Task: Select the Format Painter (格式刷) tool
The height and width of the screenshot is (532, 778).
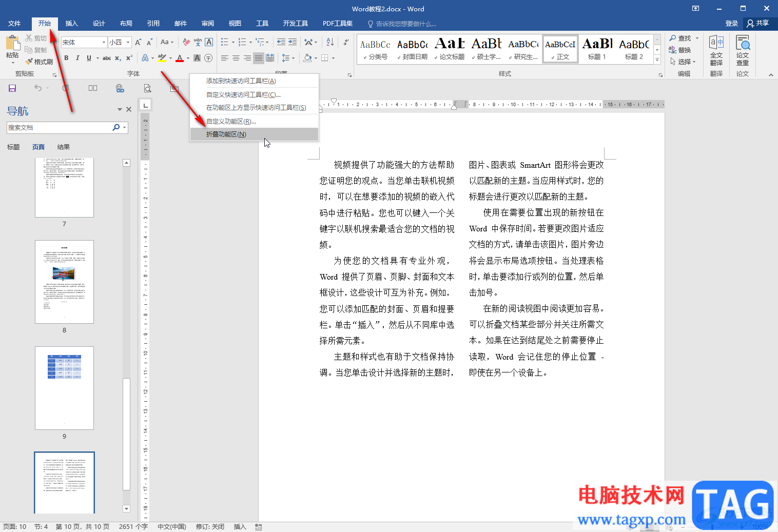Action: 39,62
